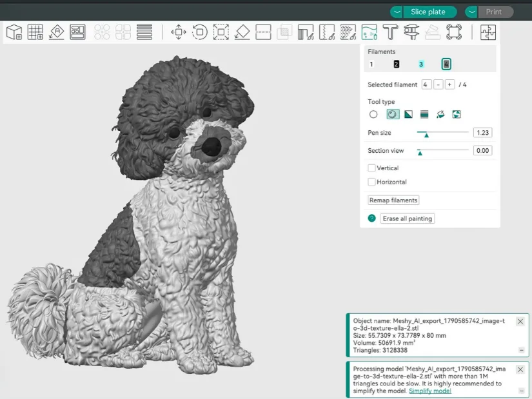Close the processing model warning notification
Image resolution: width=532 pixels, height=399 pixels.
[520, 369]
